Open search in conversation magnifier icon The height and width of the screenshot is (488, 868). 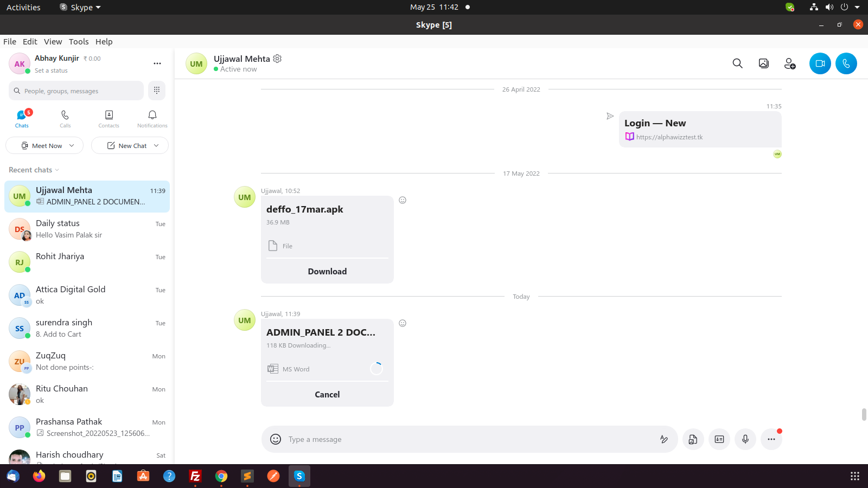[737, 63]
